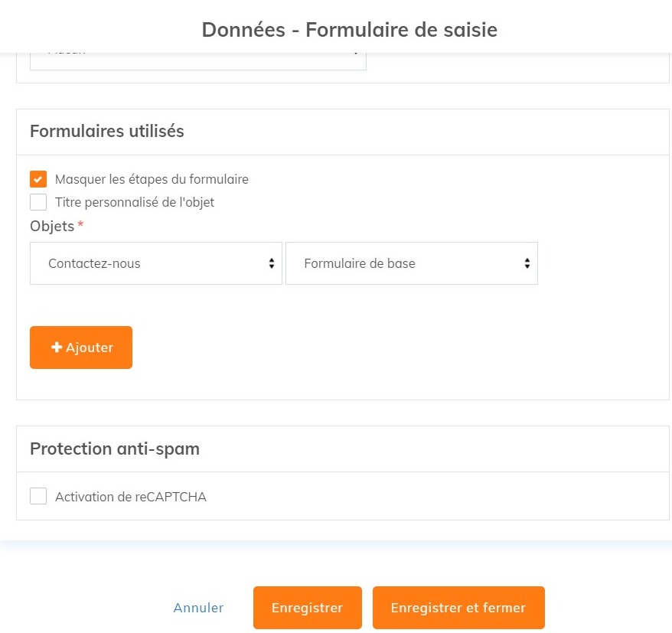Cancel with the Annuler link
Screen dimensions: 672x633
click(x=198, y=608)
